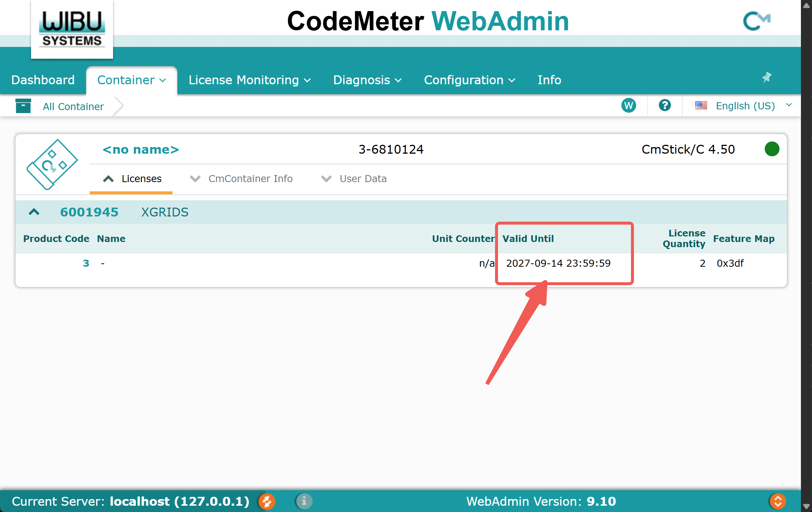Click product code 3 link
This screenshot has height=512, width=812.
coord(86,263)
